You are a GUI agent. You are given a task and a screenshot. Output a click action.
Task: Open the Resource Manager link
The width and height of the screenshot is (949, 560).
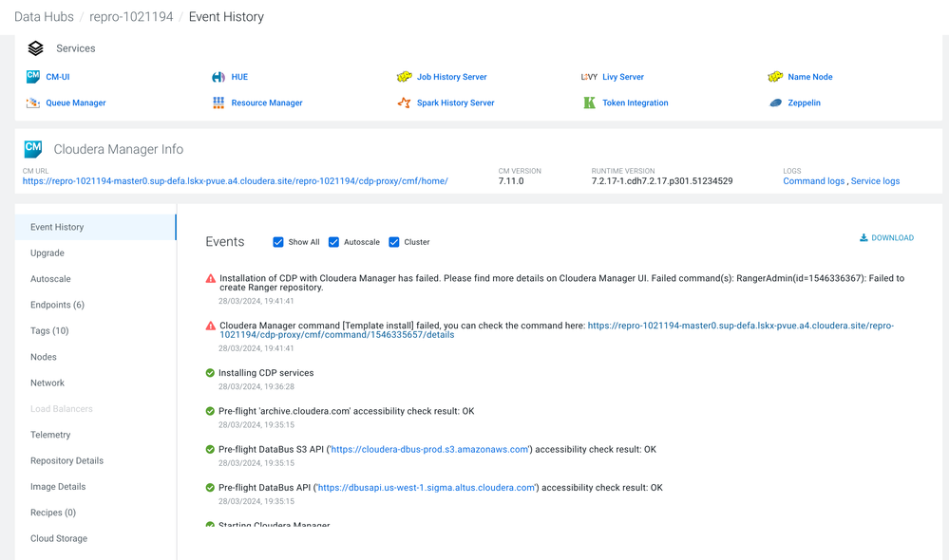pos(267,103)
